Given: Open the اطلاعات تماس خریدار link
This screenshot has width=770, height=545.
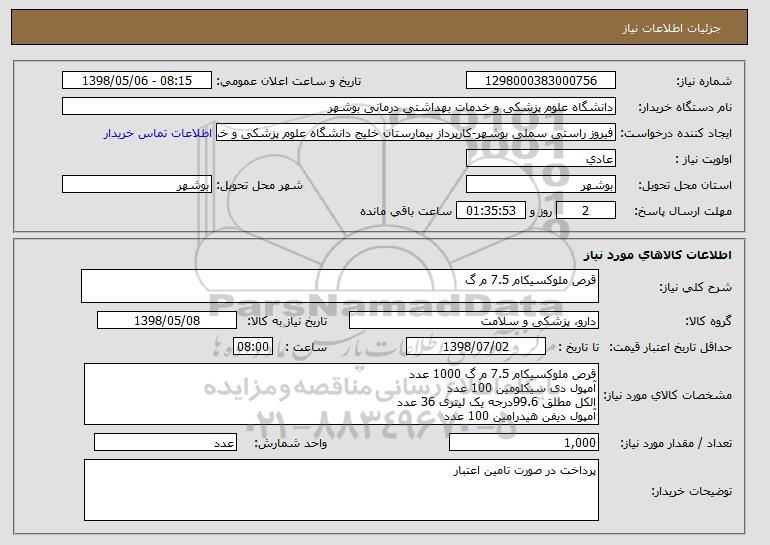Looking at the screenshot, I should [158, 134].
